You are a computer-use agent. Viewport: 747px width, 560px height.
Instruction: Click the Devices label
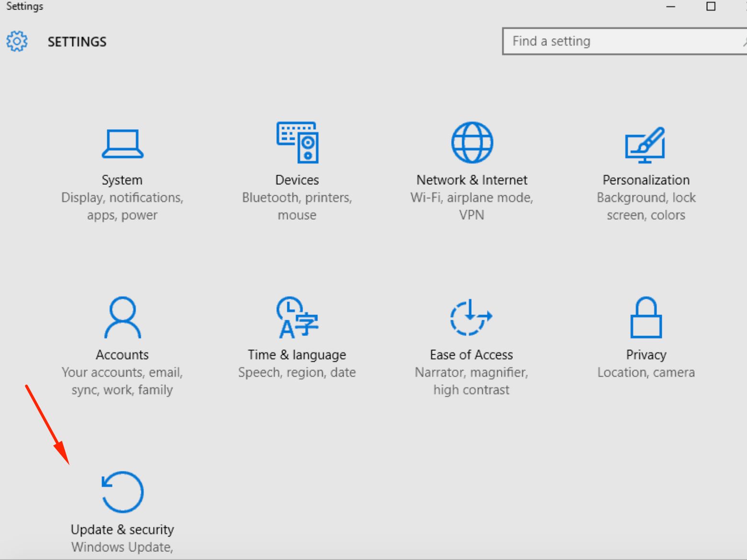(297, 180)
